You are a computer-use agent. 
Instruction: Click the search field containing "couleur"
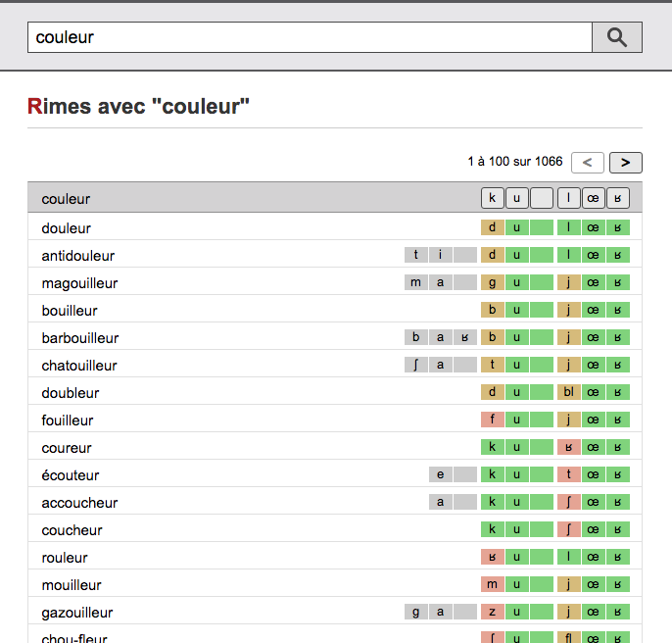pyautogui.click(x=310, y=37)
